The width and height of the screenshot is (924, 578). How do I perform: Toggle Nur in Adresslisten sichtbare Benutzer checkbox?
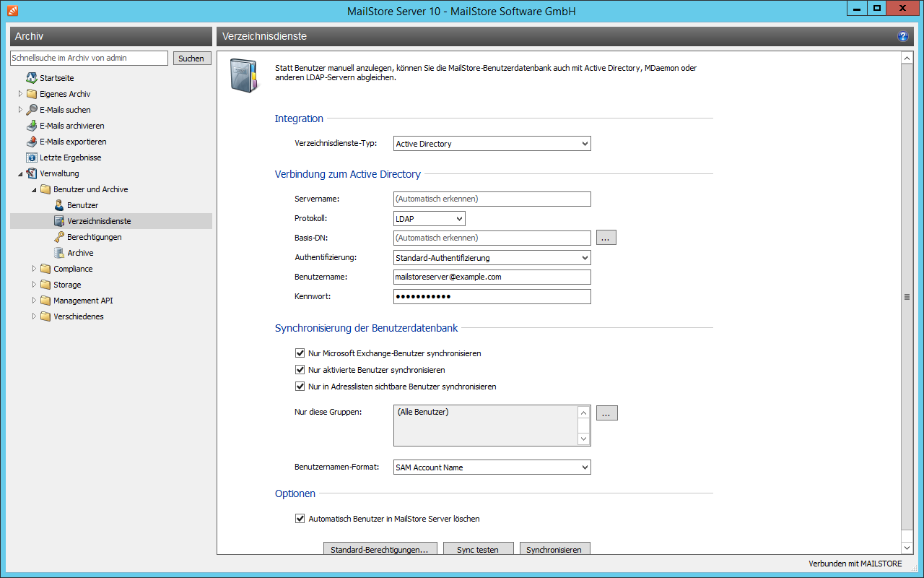click(x=300, y=387)
